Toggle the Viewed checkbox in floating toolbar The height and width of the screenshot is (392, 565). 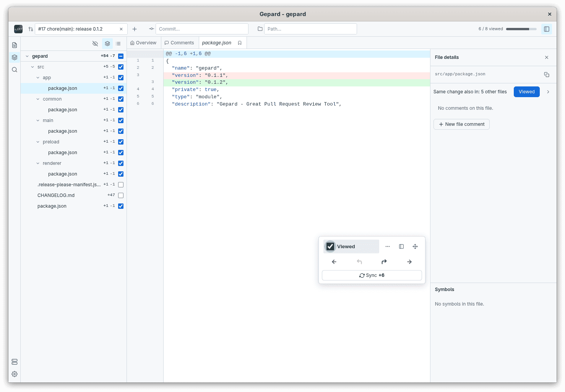pyautogui.click(x=330, y=247)
